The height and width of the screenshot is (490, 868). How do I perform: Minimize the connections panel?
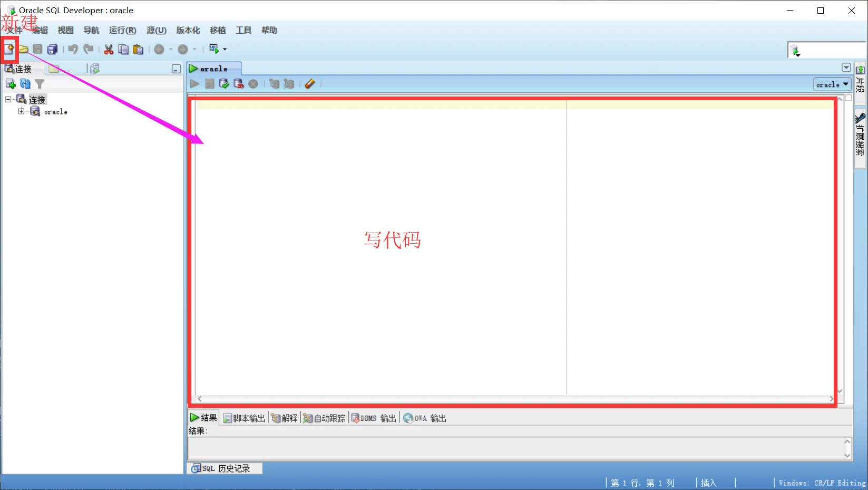176,69
